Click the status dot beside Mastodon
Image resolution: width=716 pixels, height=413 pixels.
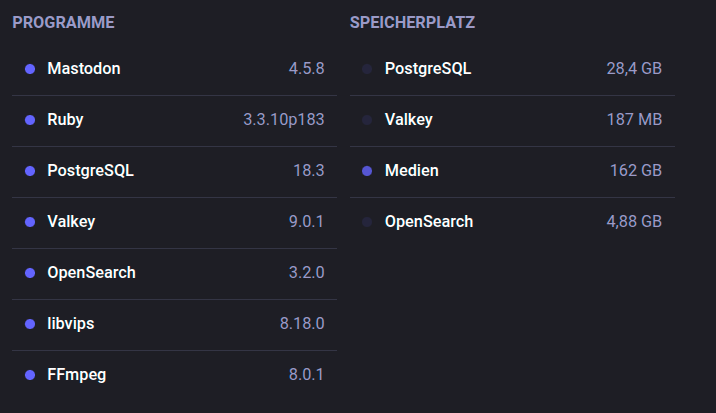click(x=30, y=69)
